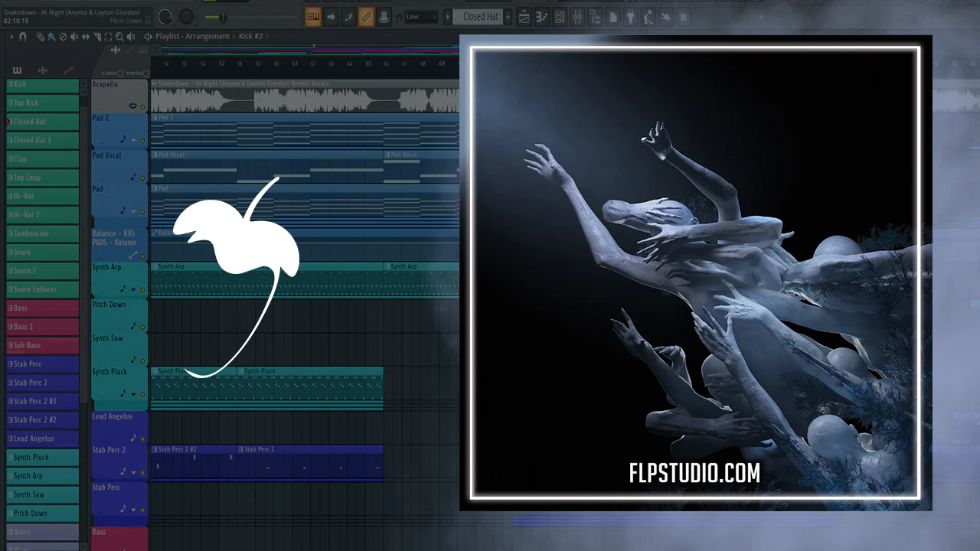The image size is (980, 551).
Task: Select the Lead Angelus pattern in picker
Action: click(x=43, y=439)
